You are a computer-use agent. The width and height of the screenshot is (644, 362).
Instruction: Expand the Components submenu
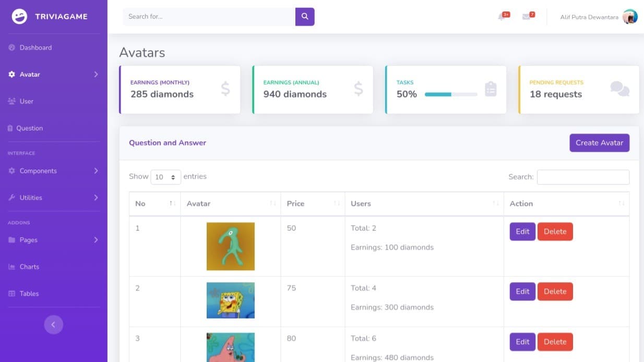point(96,171)
